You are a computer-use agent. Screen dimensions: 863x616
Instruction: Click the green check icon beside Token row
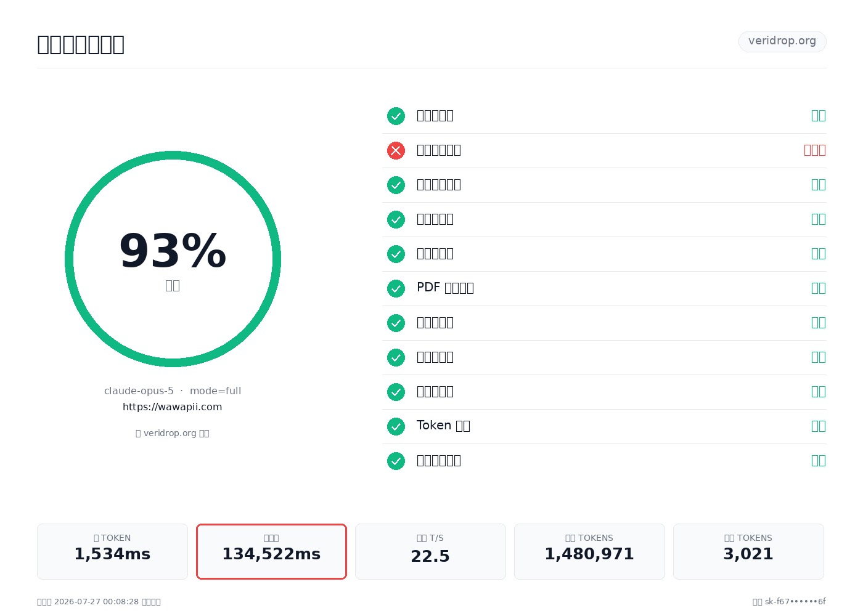[x=396, y=426]
